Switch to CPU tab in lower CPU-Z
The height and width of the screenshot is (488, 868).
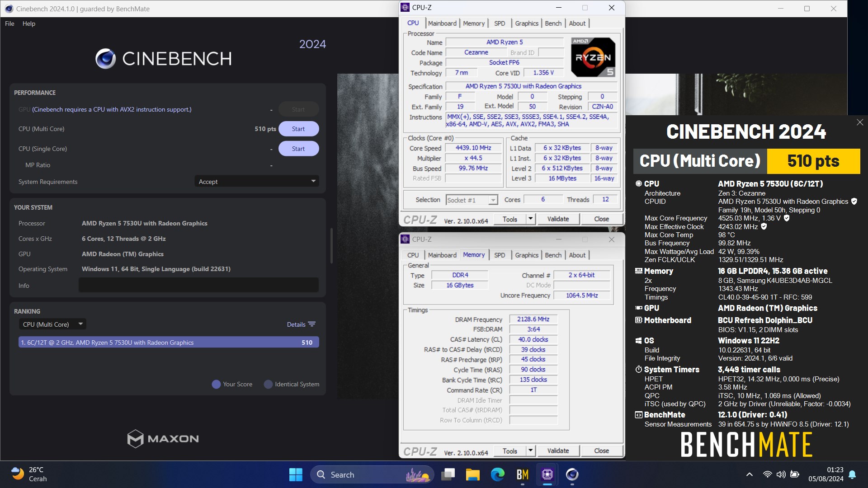(413, 255)
